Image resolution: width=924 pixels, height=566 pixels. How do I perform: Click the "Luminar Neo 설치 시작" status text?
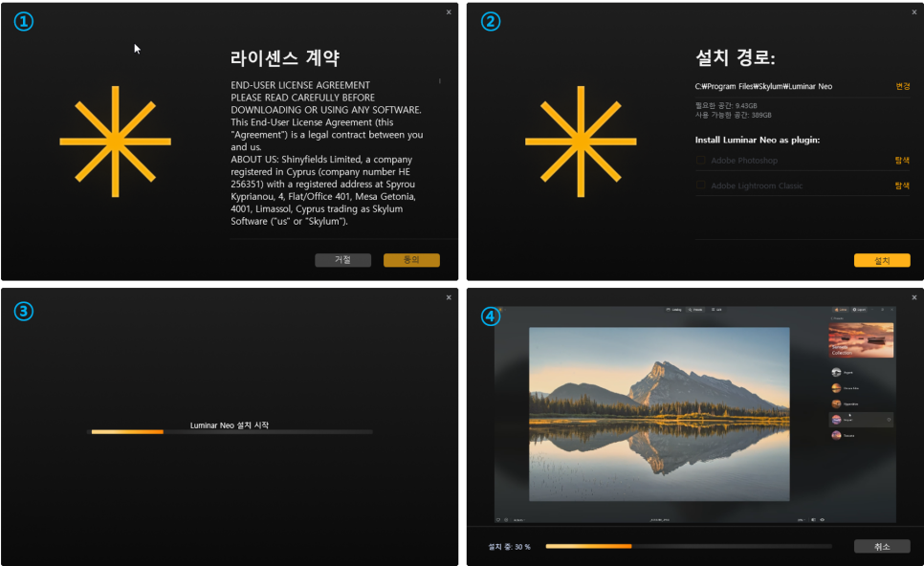click(230, 424)
